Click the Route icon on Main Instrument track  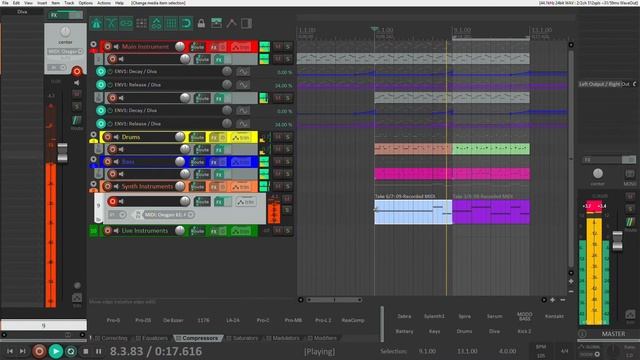pos(198,47)
